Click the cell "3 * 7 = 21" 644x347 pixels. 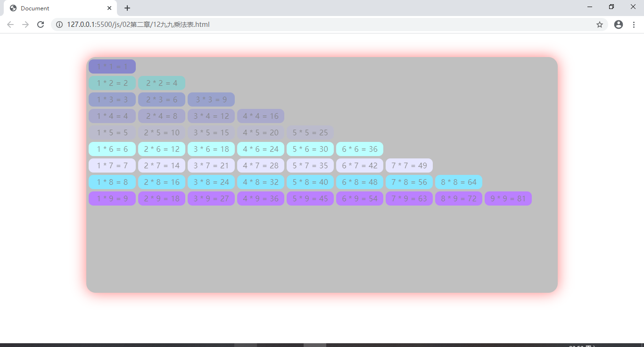click(x=211, y=165)
